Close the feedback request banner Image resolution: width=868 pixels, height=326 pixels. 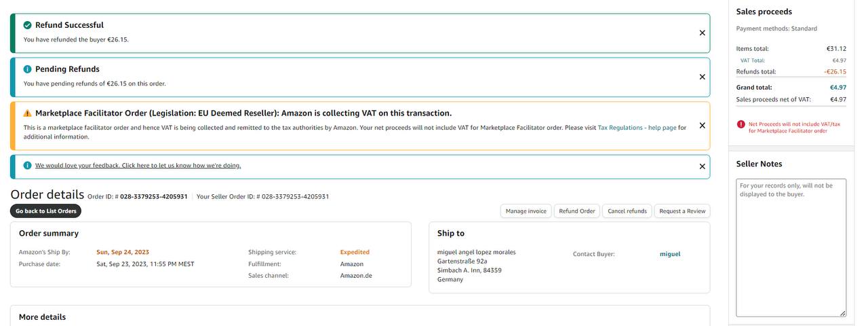[x=702, y=166]
